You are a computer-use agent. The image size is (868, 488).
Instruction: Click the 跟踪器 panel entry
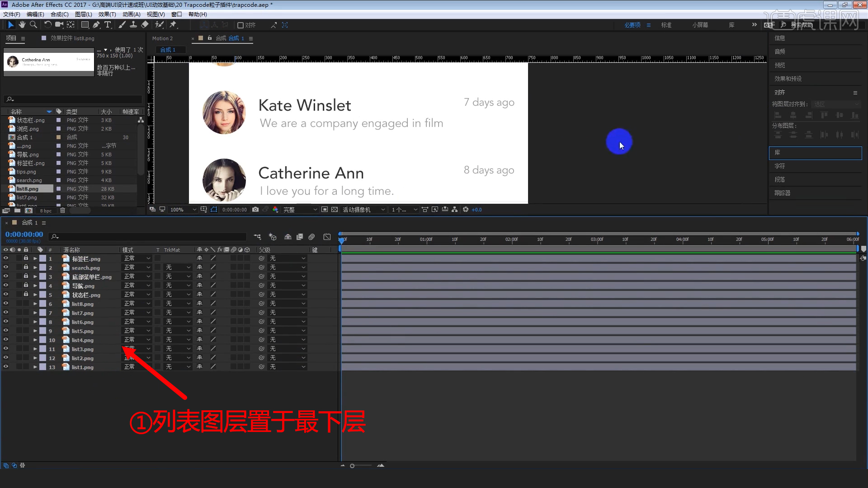[x=783, y=193]
